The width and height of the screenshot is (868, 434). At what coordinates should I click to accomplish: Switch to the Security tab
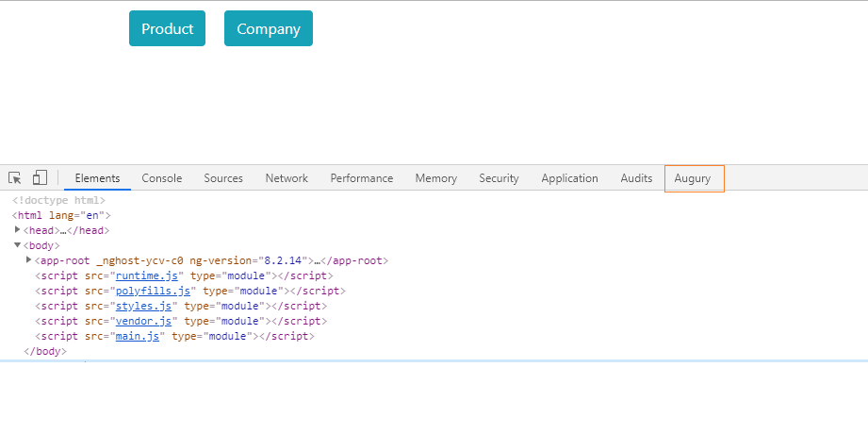(499, 178)
